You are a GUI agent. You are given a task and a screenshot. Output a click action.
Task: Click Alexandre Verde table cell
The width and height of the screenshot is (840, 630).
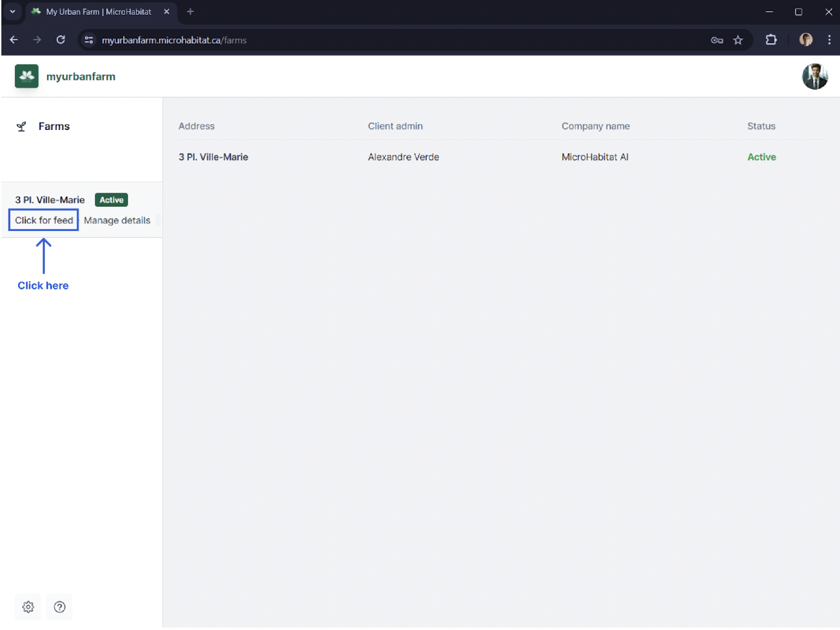point(403,157)
